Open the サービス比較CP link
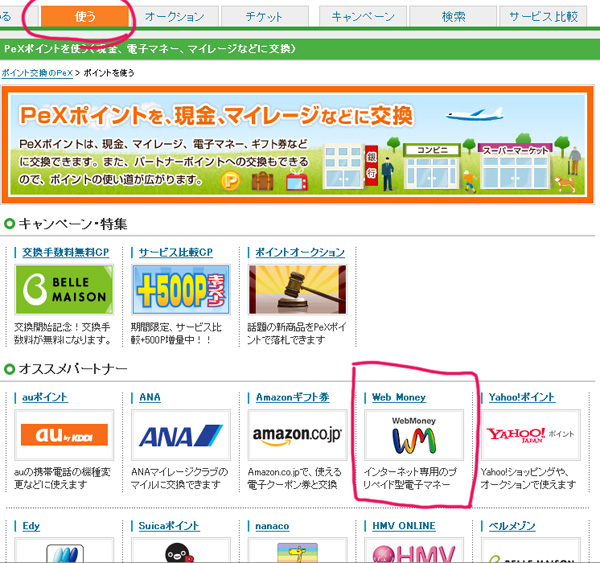Screen dimensions: 600x563 pos(176,252)
